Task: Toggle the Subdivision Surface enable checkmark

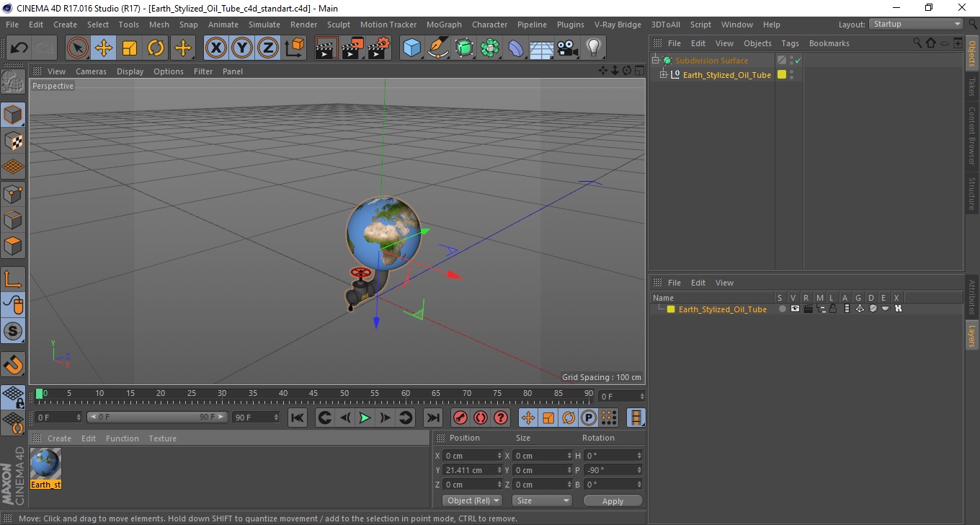Action: point(798,61)
